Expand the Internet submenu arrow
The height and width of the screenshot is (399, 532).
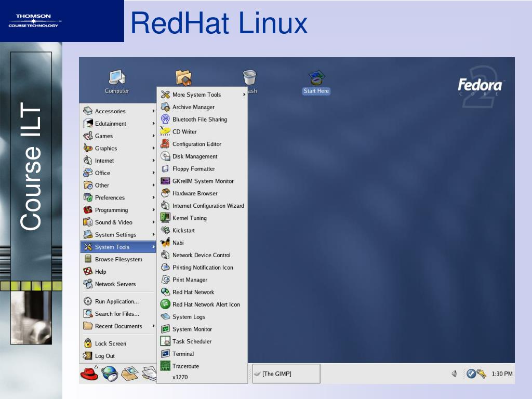[x=153, y=161]
